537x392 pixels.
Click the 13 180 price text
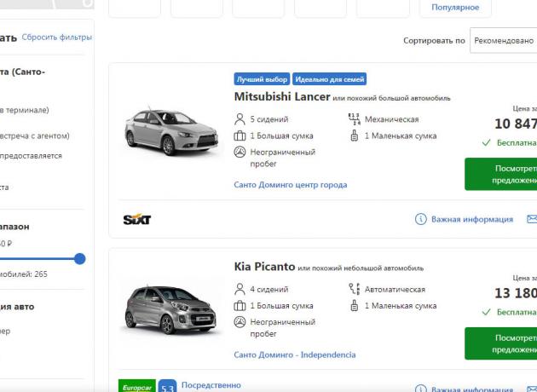pos(516,293)
